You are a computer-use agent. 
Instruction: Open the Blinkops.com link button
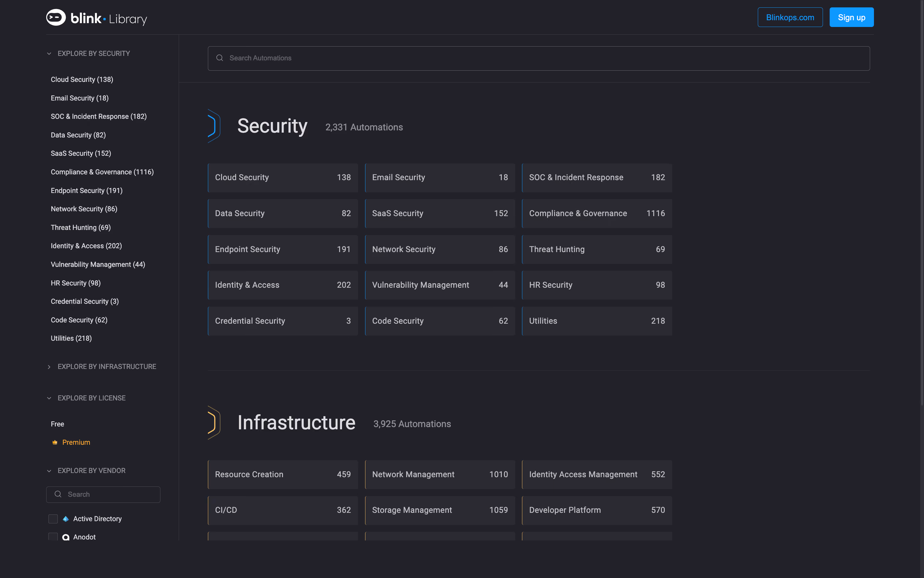tap(790, 17)
